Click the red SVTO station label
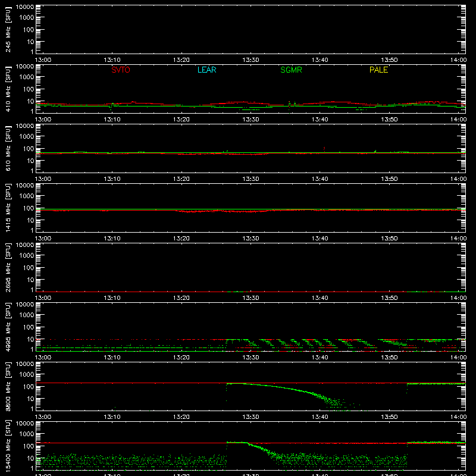This screenshot has width=476, height=476. click(x=121, y=70)
